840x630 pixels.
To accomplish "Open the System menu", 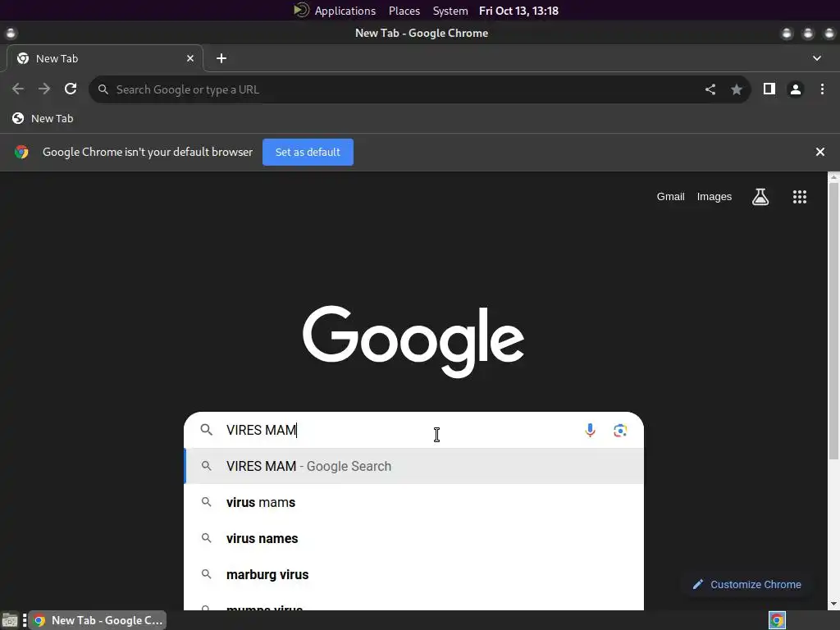I will click(x=450, y=11).
